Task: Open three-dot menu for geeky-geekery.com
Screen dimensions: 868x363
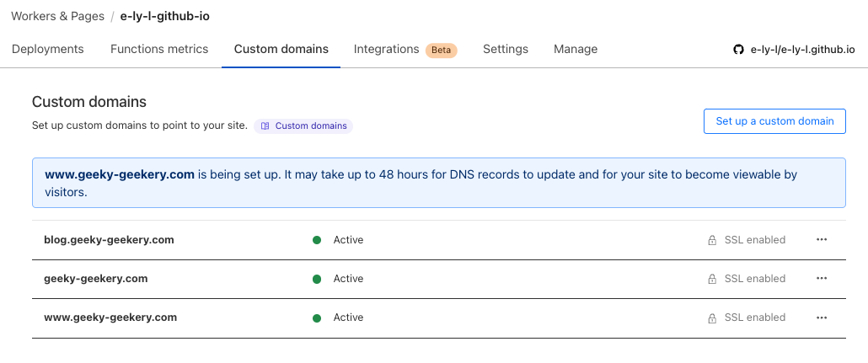Action: click(x=822, y=279)
